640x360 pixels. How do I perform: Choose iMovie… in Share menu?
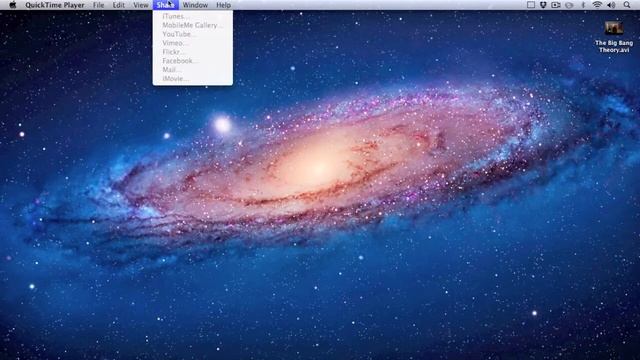[193, 79]
